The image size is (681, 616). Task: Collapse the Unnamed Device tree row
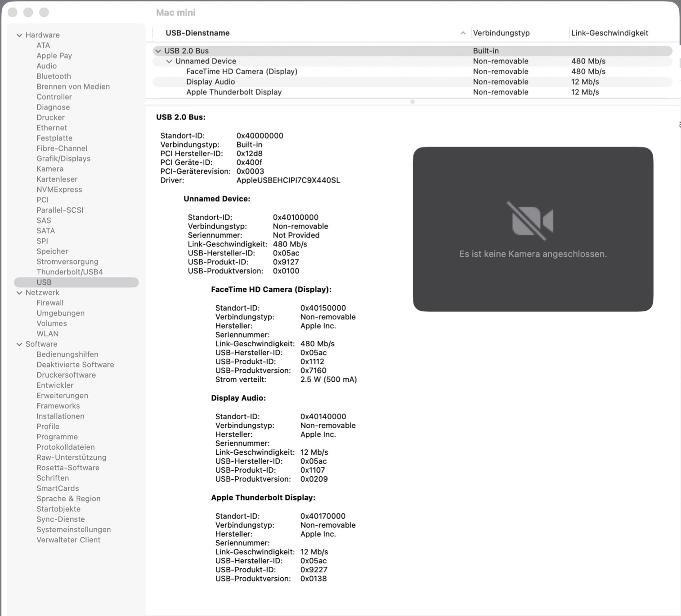tap(169, 62)
